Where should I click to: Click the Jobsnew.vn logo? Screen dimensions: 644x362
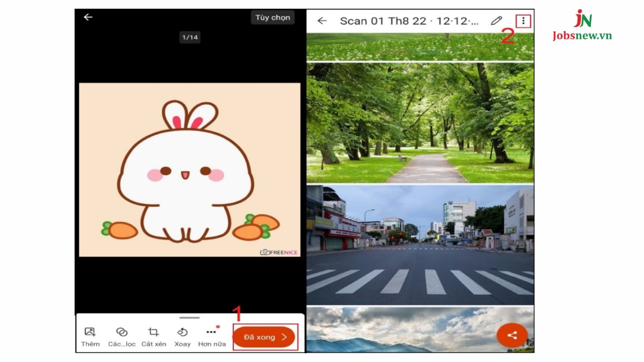(582, 25)
